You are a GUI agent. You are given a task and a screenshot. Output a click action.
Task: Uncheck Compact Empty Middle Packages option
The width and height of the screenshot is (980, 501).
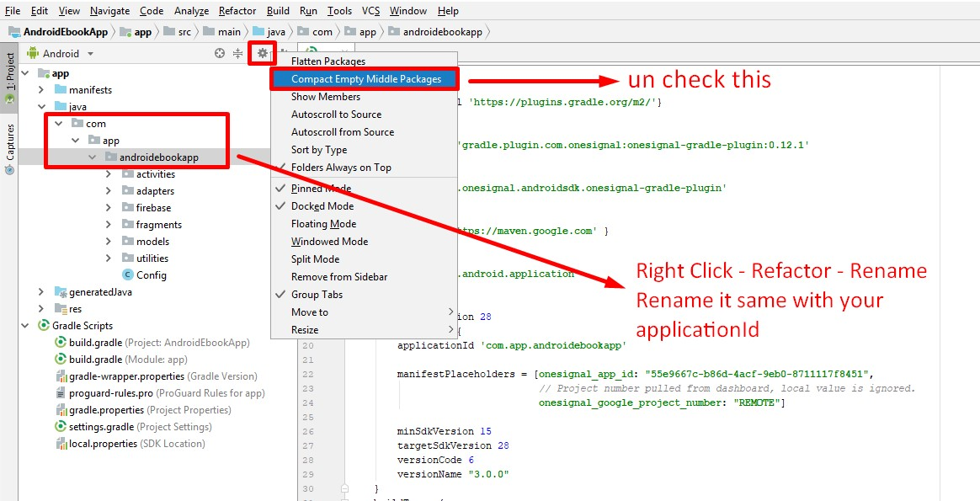365,79
